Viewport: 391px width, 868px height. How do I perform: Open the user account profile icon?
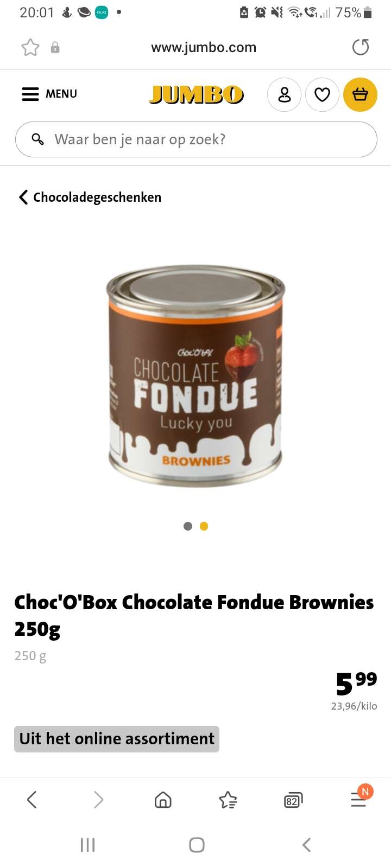(284, 95)
